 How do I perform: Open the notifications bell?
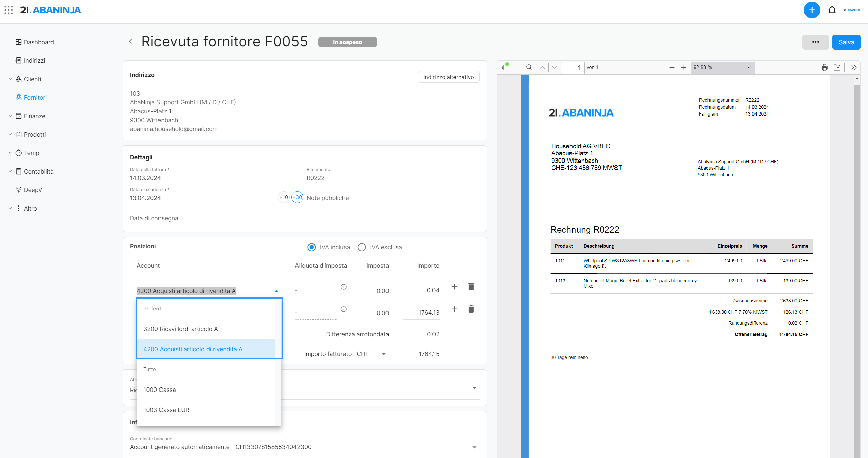click(x=832, y=10)
